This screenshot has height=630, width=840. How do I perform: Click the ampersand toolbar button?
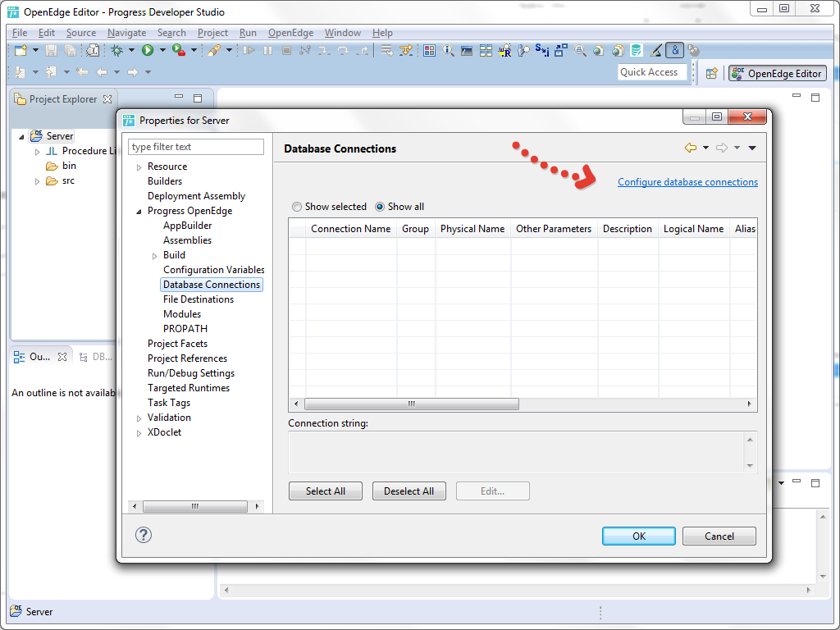click(x=674, y=50)
